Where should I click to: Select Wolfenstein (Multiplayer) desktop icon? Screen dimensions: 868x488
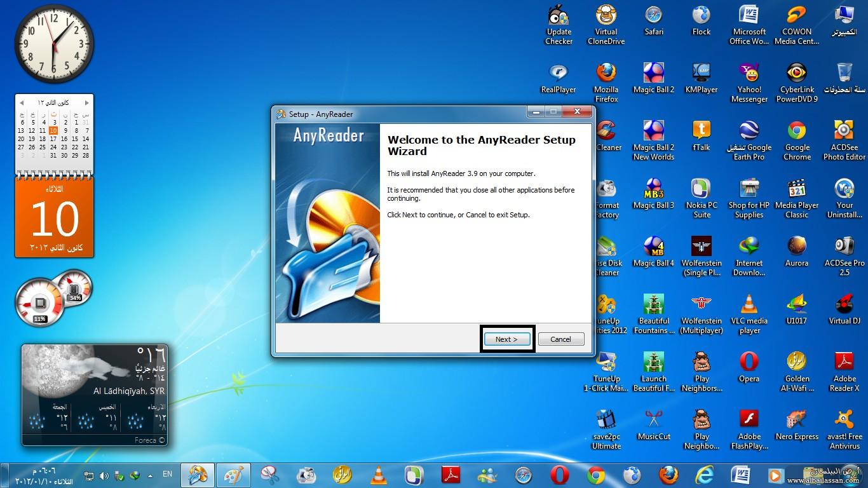click(702, 315)
